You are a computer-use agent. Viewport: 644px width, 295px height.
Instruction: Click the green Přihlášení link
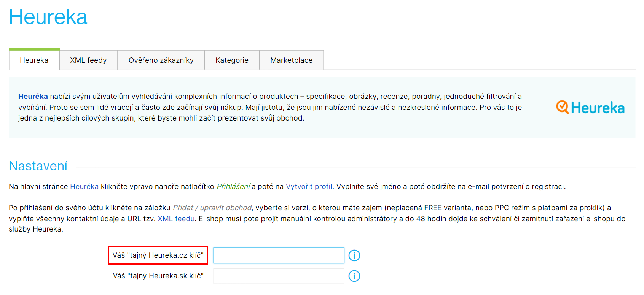(x=233, y=187)
